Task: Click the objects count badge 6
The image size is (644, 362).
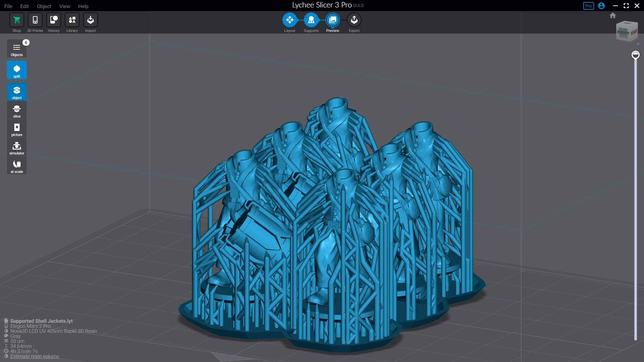Action: tap(26, 42)
